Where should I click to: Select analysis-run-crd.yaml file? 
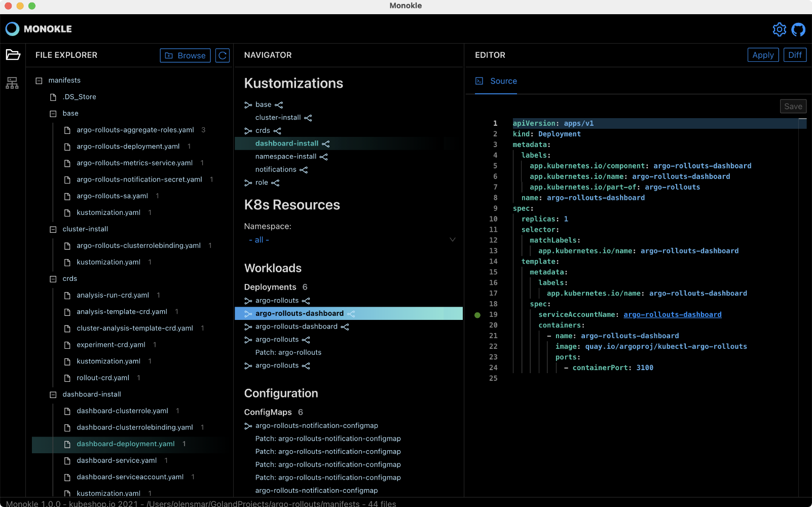point(113,295)
